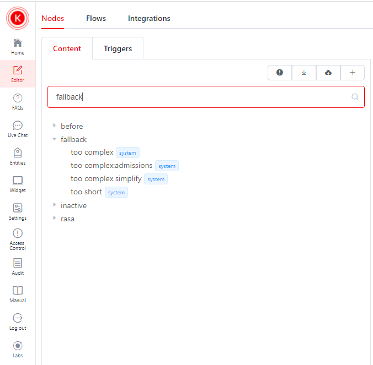The width and height of the screenshot is (373, 365).
Task: Open the FAQs section
Action: tap(17, 102)
